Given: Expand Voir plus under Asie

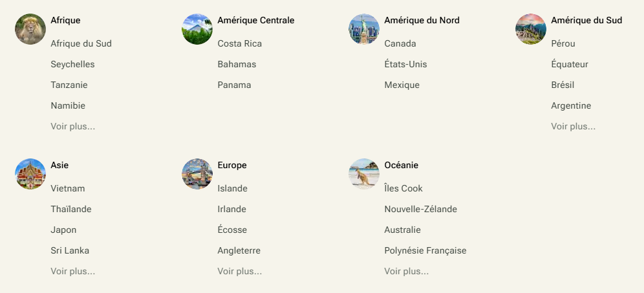Looking at the screenshot, I should 73,271.
